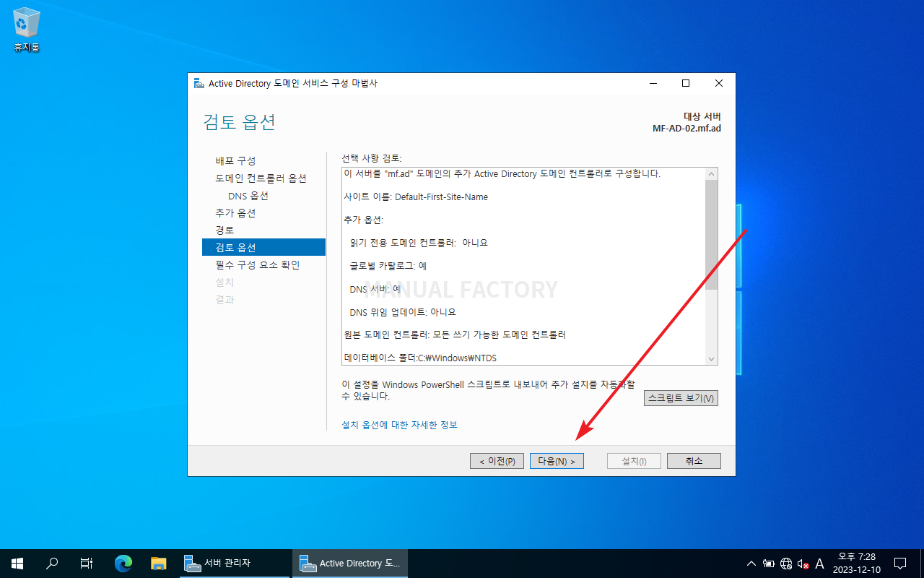Open Task View from the taskbar
This screenshot has width=924, height=578.
point(87,564)
